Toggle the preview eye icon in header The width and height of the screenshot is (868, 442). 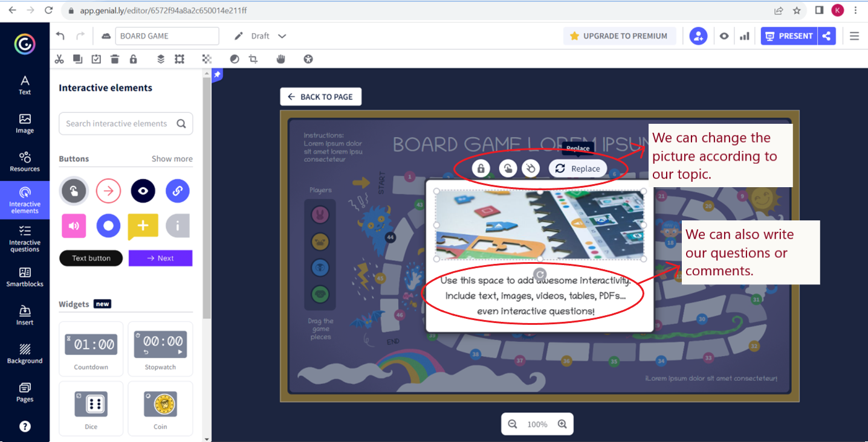[724, 36]
